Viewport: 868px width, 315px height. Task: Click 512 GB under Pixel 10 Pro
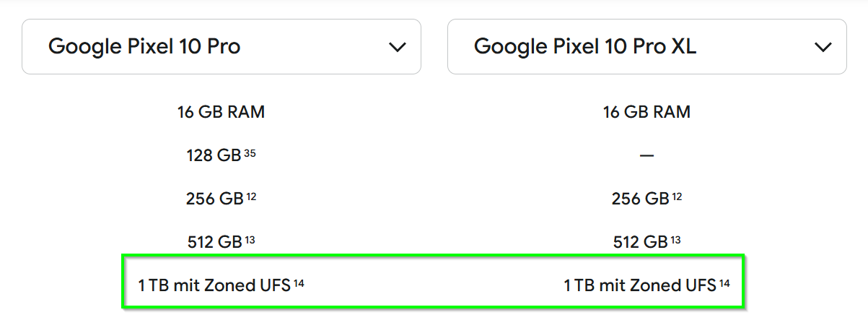pos(214,242)
